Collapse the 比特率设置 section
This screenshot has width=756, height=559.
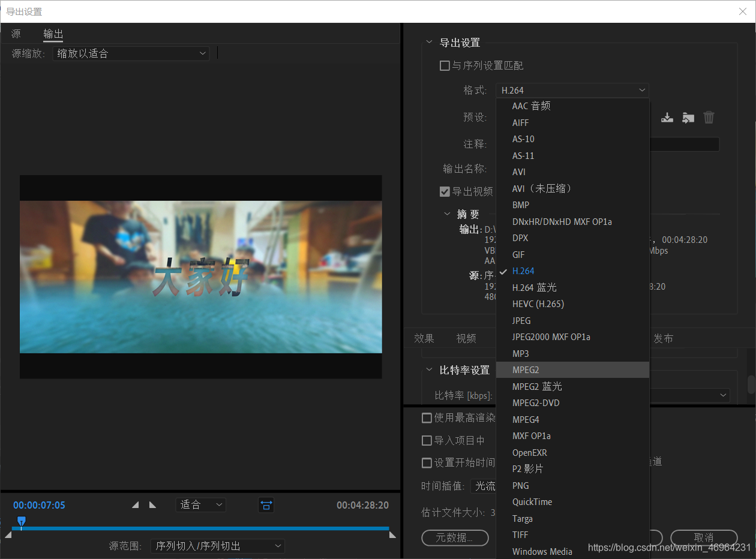[x=428, y=370]
